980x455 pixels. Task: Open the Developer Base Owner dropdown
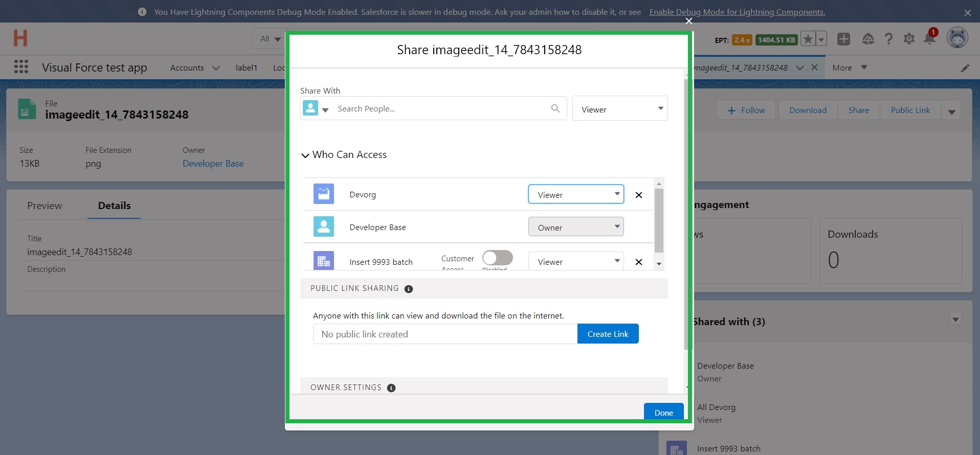point(576,226)
